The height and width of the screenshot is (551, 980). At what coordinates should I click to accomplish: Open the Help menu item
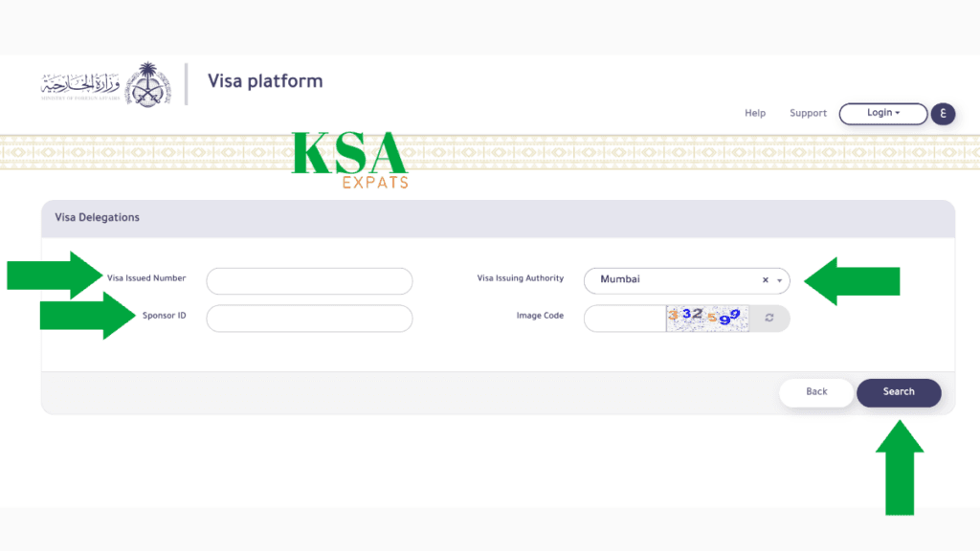755,113
